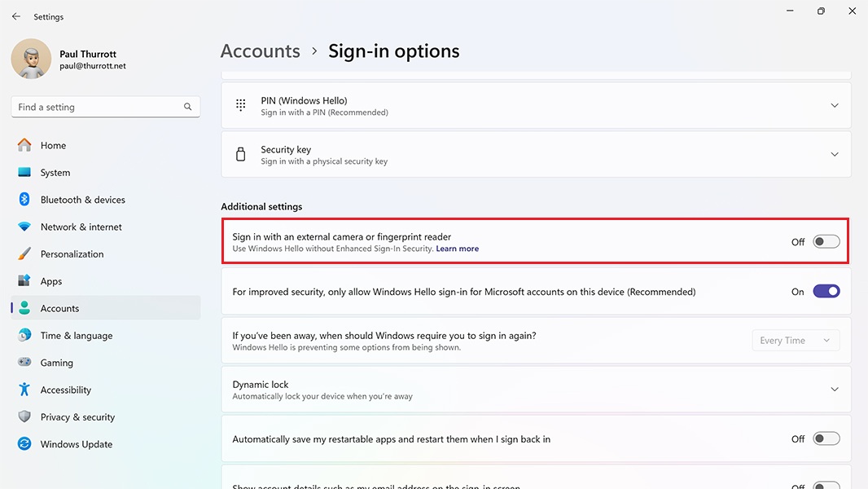Toggle automatically save restartable apps switch
The height and width of the screenshot is (489, 868).
(826, 439)
